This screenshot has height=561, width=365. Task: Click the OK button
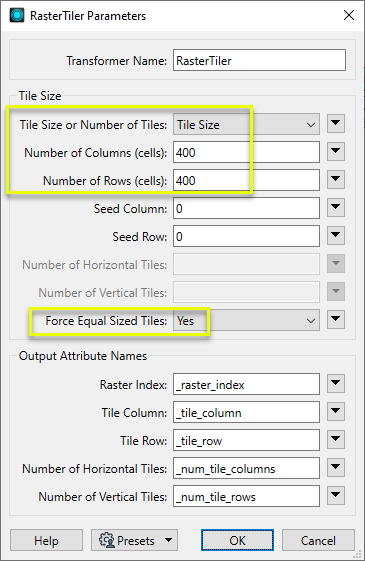click(x=237, y=540)
